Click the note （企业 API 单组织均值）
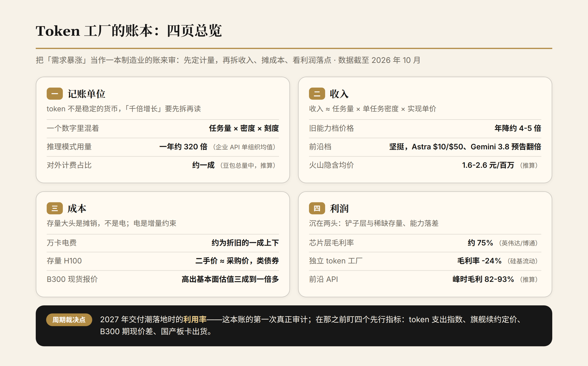 (x=244, y=147)
